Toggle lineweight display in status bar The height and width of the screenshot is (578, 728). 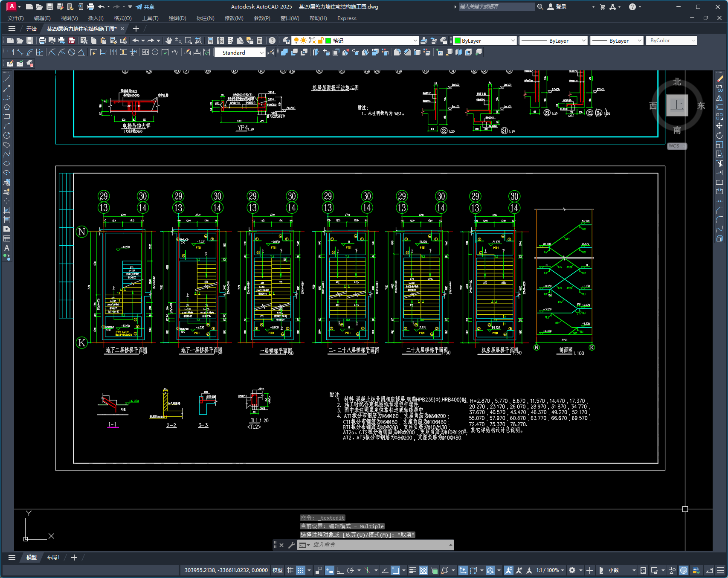point(412,570)
